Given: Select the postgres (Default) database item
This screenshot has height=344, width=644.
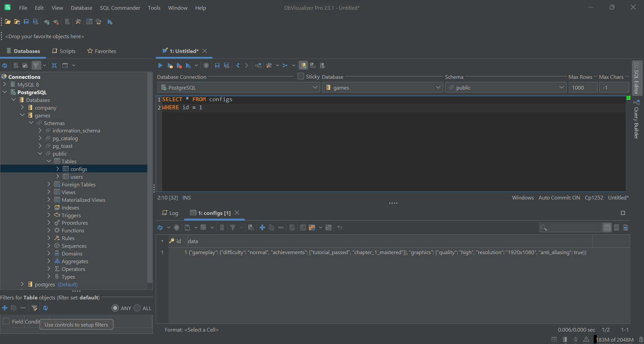Looking at the screenshot, I should [56, 284].
